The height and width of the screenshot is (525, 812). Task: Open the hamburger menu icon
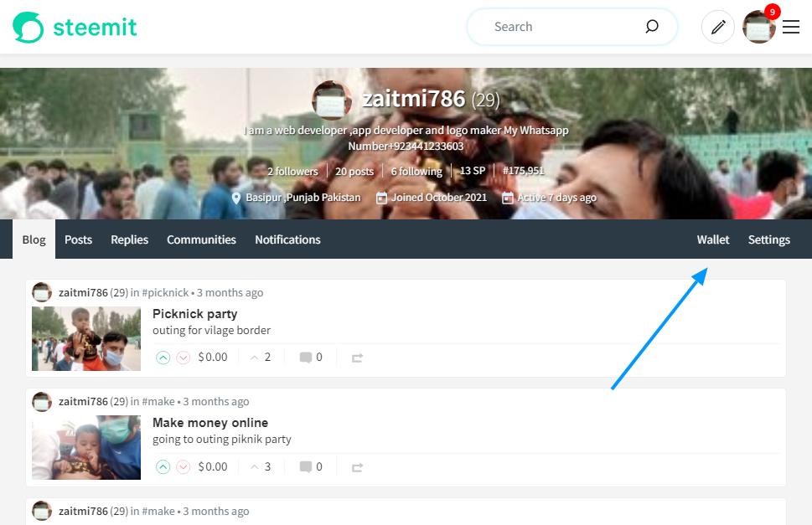coord(791,27)
